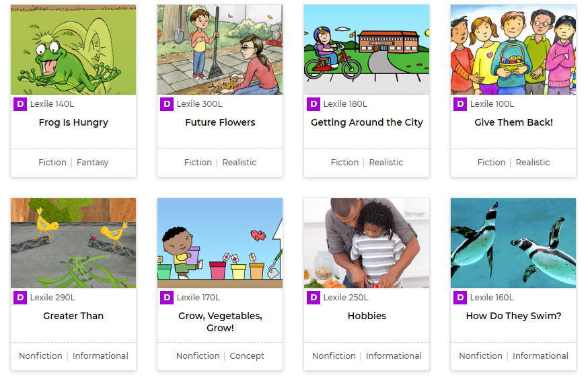Viewport: 588px width, 383px height.
Task: Click level D badge on Getting Around the City
Action: click(x=314, y=104)
